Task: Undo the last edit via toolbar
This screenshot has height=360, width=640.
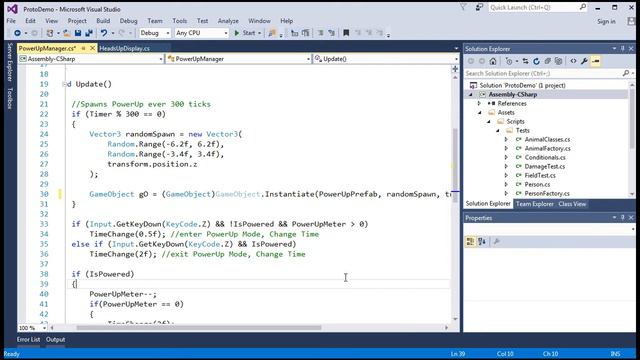Action: click(x=104, y=33)
